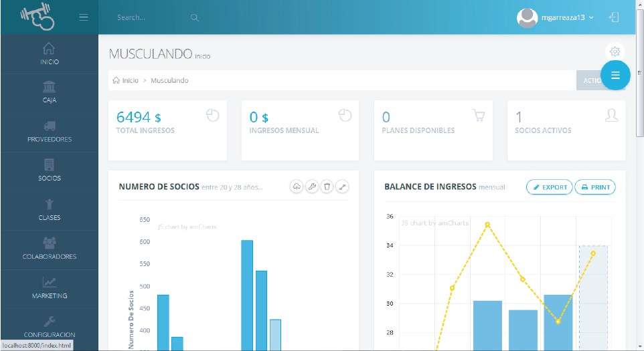The height and width of the screenshot is (351, 644).
Task: Open the Socios sidebar item
Action: [50, 171]
